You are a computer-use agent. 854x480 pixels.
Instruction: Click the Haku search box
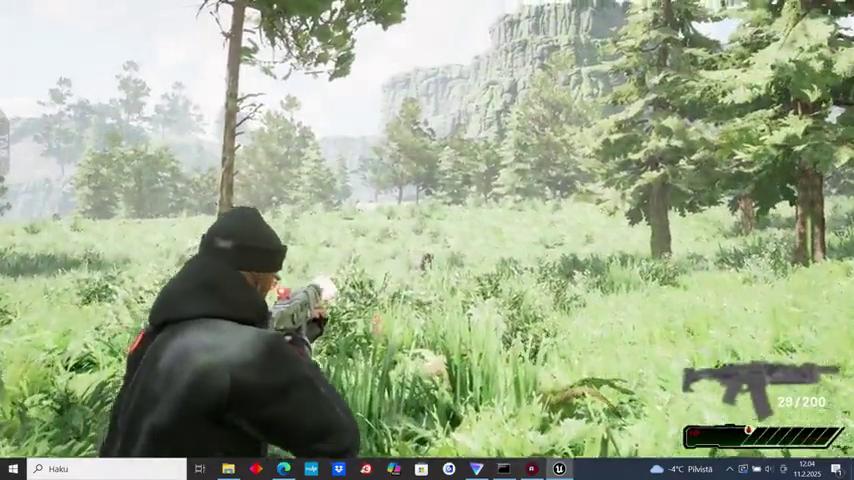107,469
